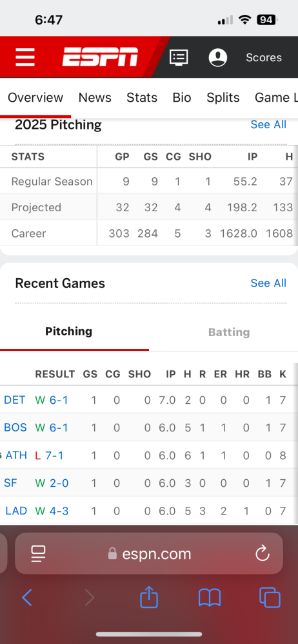Viewport: 298px width, 644px height.
Task: Switch to the Stats tab
Action: point(142,97)
